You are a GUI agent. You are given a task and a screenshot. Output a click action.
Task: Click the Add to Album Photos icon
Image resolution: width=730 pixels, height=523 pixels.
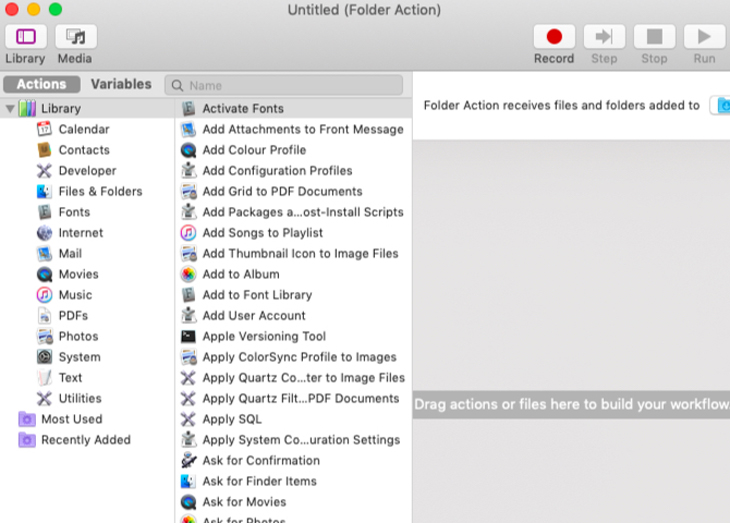[188, 274]
